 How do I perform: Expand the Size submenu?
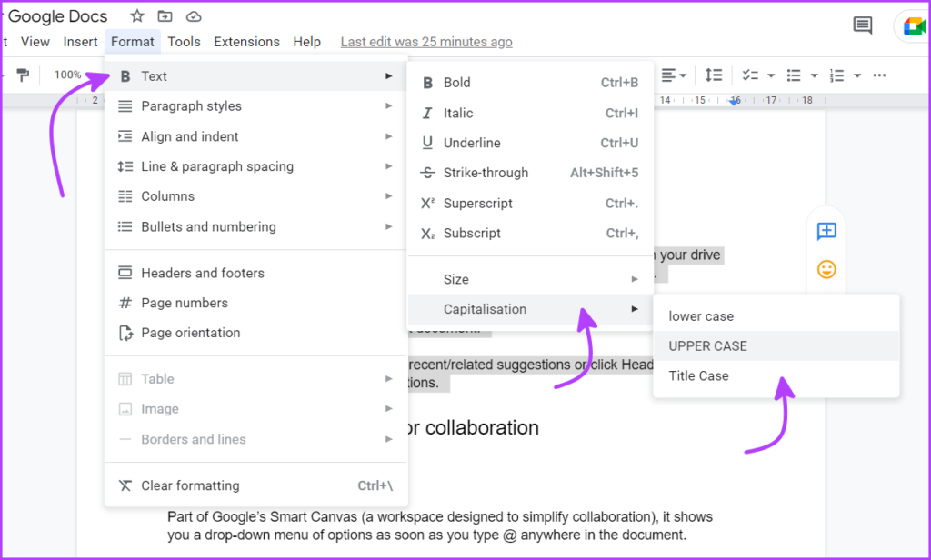coord(530,279)
